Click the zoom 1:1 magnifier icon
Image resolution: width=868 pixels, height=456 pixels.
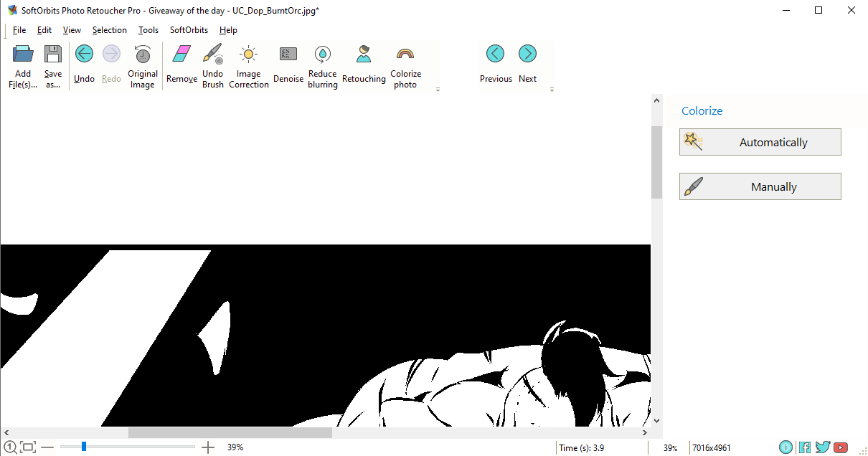click(x=10, y=447)
